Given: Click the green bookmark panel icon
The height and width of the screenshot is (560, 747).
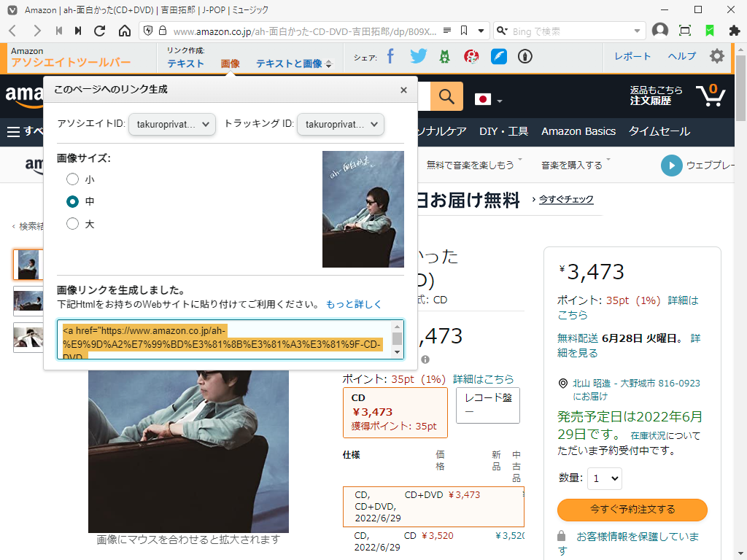Looking at the screenshot, I should (710, 31).
